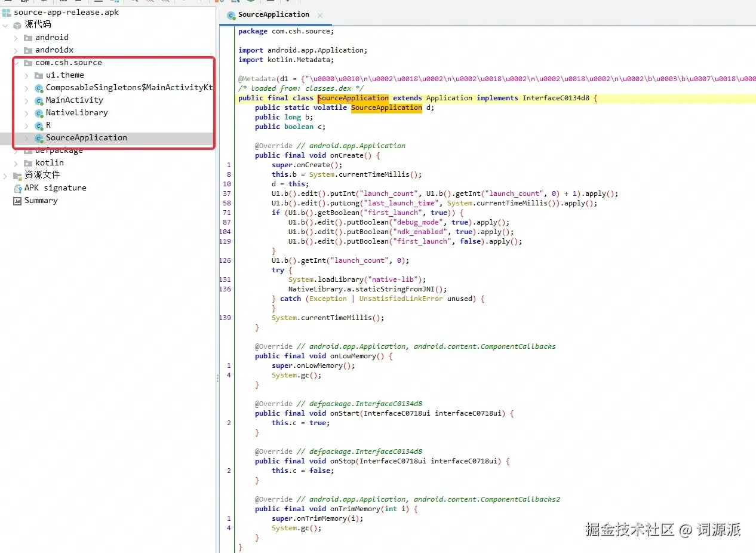Click the R class icon in tree

pyautogui.click(x=39, y=125)
